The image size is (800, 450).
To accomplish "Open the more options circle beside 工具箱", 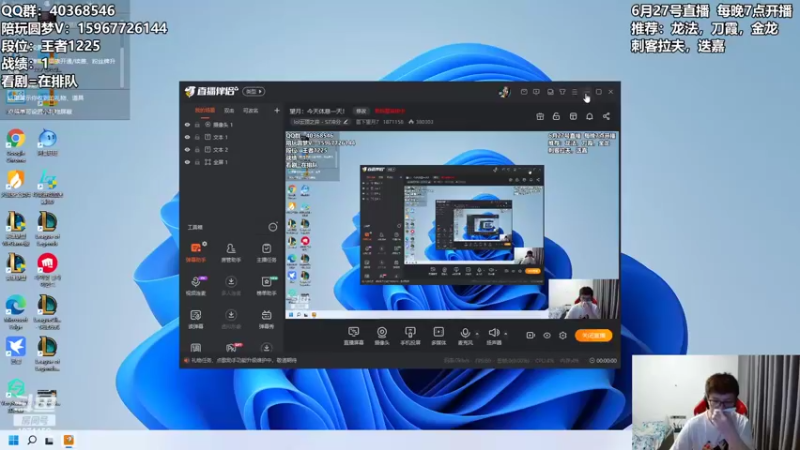I will coord(273,227).
